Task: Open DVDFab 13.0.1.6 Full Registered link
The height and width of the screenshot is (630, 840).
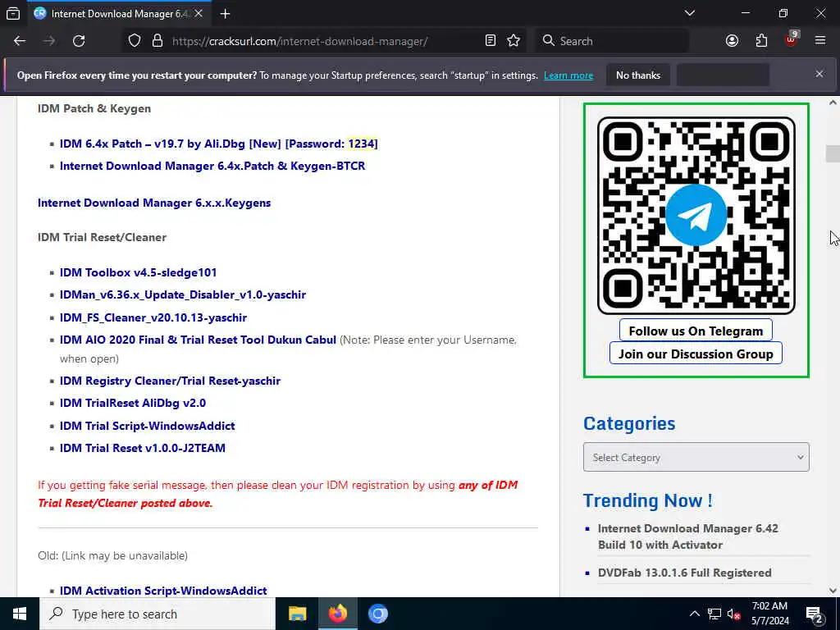Action: pyautogui.click(x=685, y=573)
